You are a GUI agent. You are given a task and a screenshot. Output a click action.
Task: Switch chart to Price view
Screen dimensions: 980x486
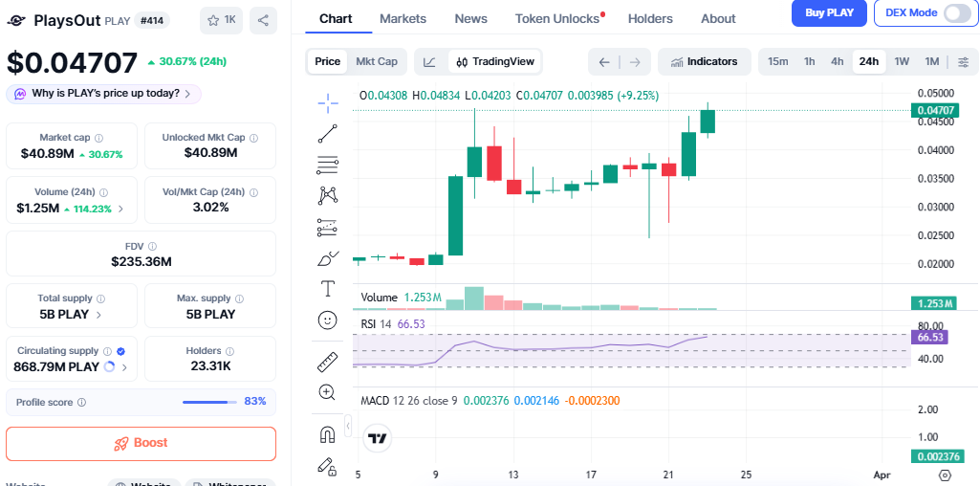328,61
